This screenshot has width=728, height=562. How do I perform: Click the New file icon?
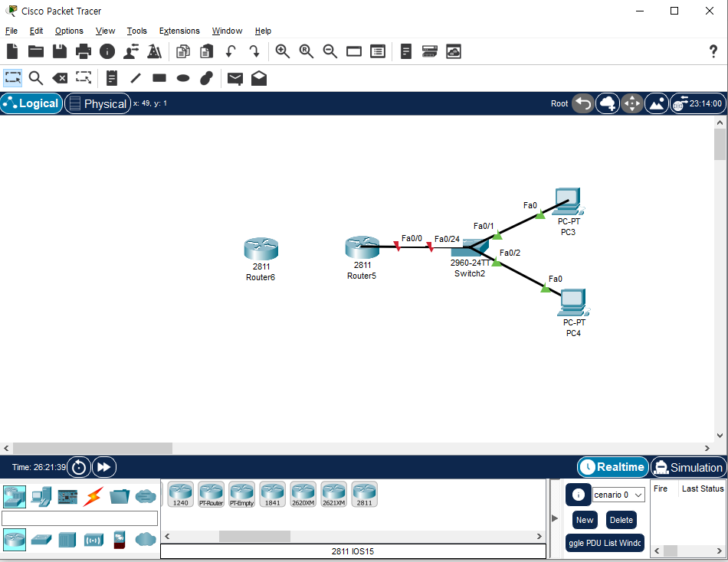[x=12, y=51]
